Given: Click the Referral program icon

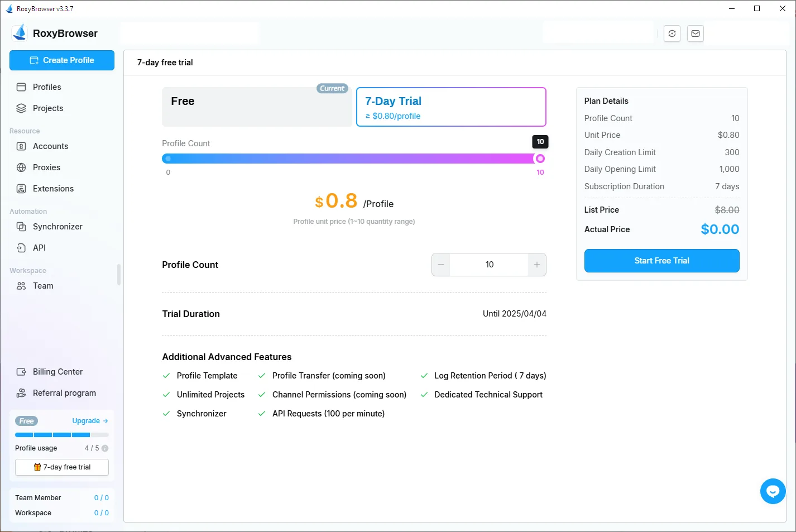Looking at the screenshot, I should pyautogui.click(x=21, y=393).
